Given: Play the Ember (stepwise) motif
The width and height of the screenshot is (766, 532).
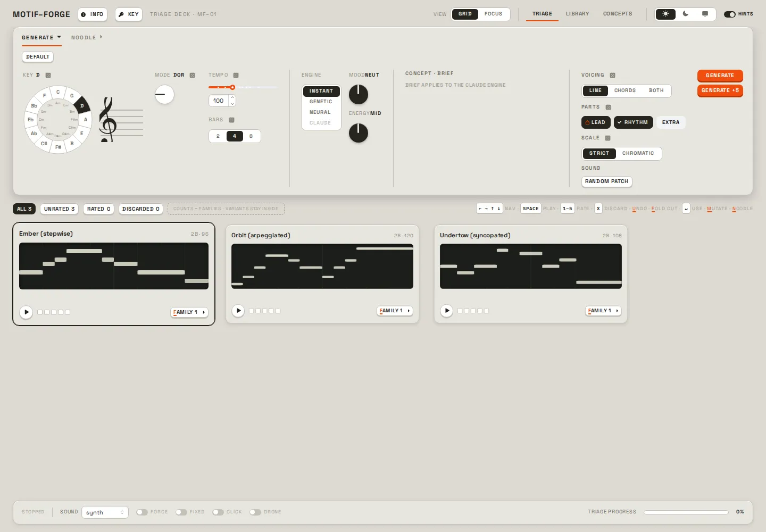Looking at the screenshot, I should [x=26, y=312].
